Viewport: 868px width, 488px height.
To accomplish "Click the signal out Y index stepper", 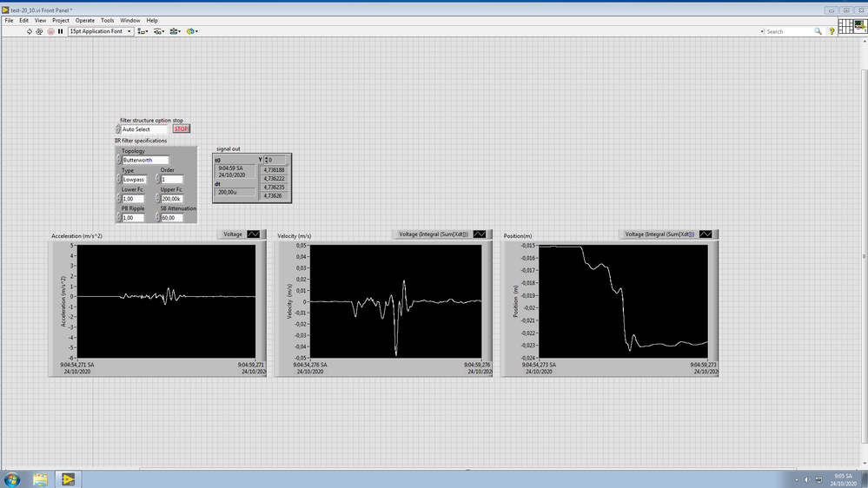I will (266, 160).
